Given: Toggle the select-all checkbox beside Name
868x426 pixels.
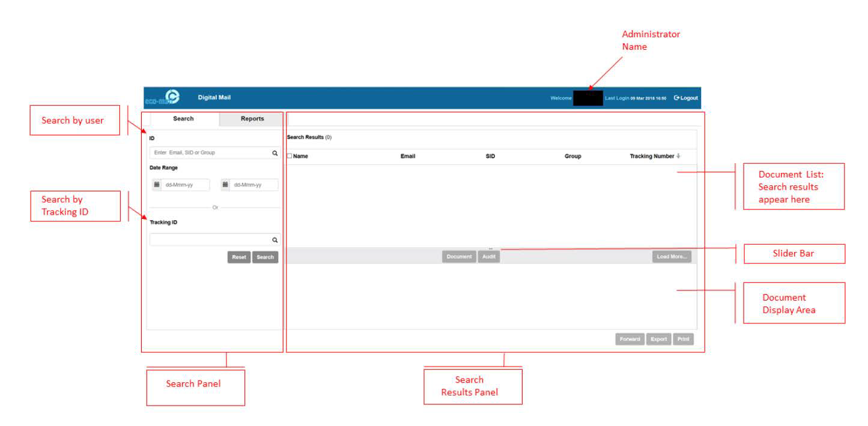Looking at the screenshot, I should point(290,156).
